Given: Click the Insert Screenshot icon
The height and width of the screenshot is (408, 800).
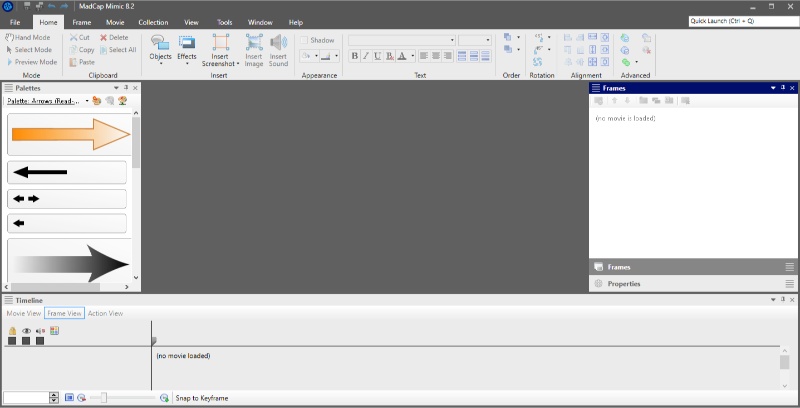Looking at the screenshot, I should click(220, 42).
